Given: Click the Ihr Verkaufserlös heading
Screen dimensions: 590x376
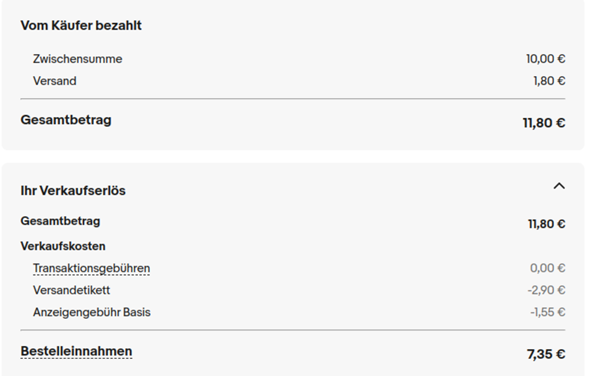Looking at the screenshot, I should pyautogui.click(x=73, y=190).
